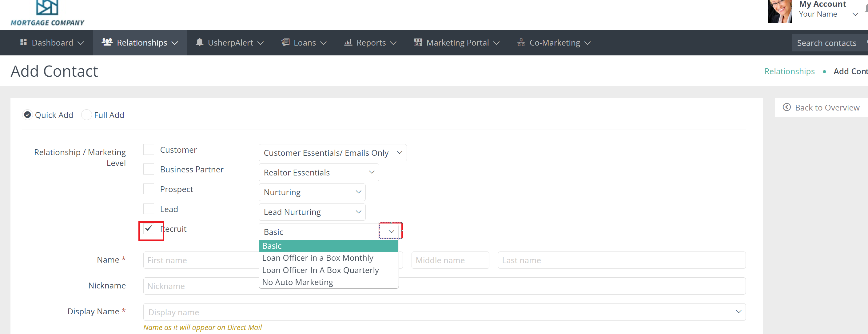Choose Loan Officer in a Box Monthly option
This screenshot has height=334, width=868.
(317, 258)
